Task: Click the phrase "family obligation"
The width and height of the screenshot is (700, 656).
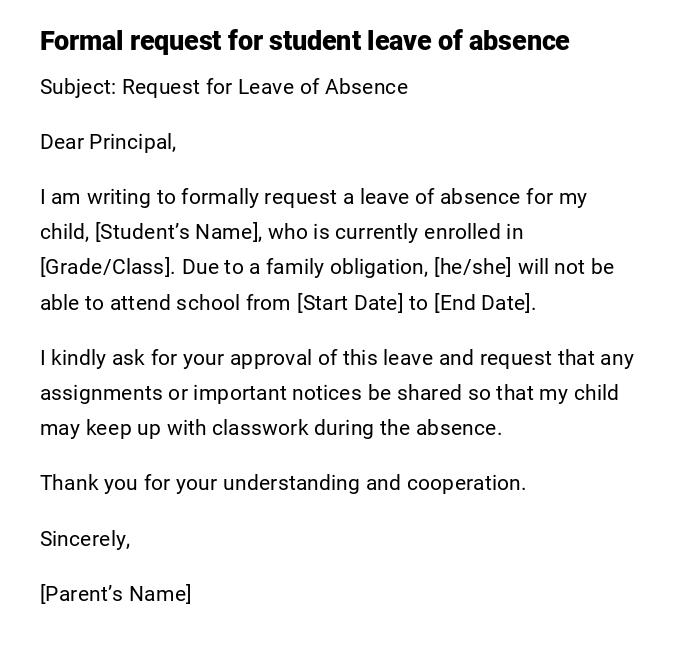Action: coord(344,267)
